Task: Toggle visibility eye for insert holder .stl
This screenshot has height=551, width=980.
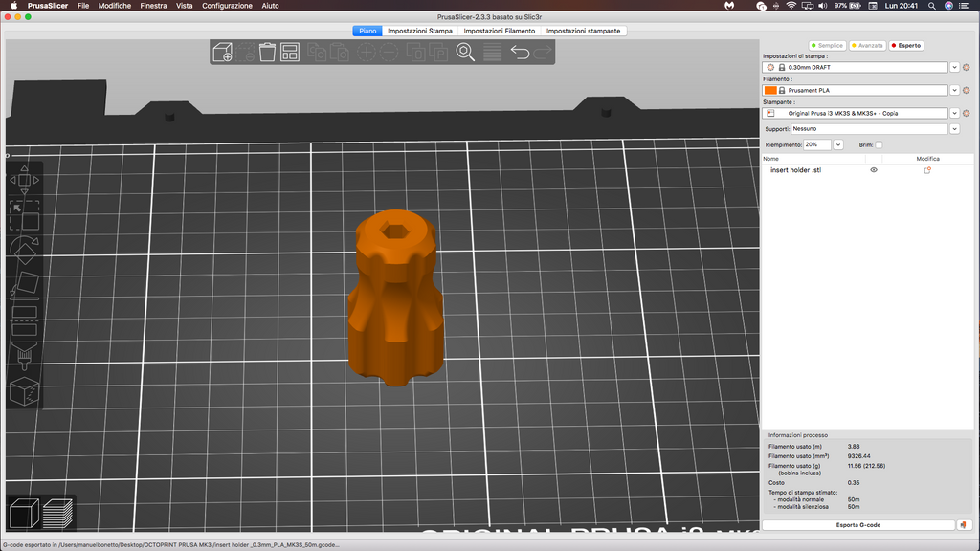Action: coord(874,170)
